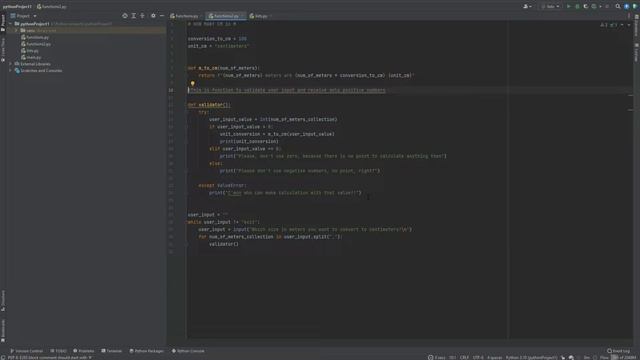The width and height of the screenshot is (640, 360).
Task: Click the Debug bug icon
Action: [x=577, y=7]
